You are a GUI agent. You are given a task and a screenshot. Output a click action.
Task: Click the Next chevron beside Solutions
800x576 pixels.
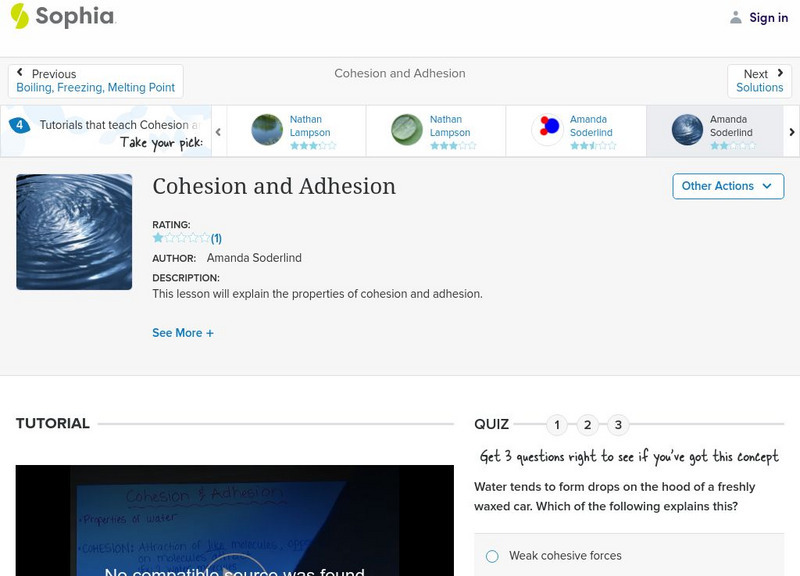(778, 72)
